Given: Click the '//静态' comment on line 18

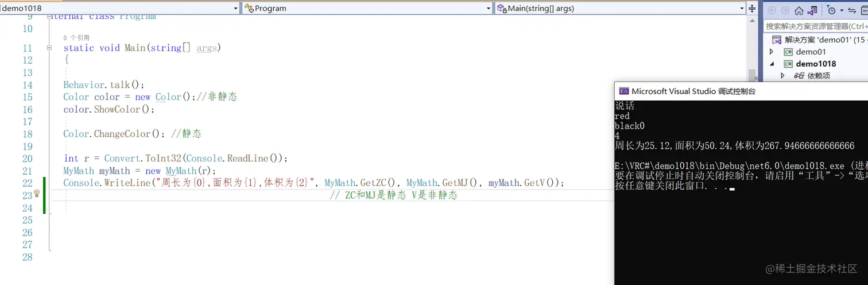Looking at the screenshot, I should point(186,134).
